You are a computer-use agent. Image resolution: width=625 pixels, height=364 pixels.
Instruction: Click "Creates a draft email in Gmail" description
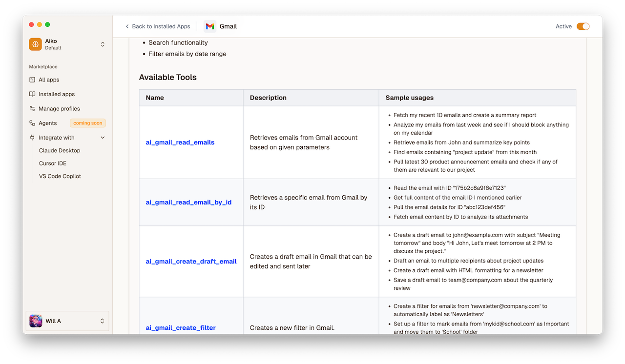(311, 262)
